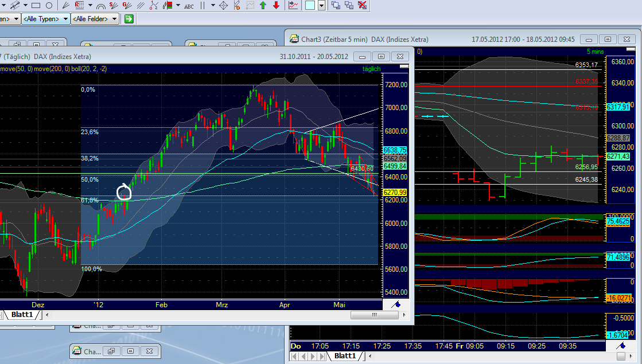
Task: Click the green execute filter button
Action: [x=129, y=18]
